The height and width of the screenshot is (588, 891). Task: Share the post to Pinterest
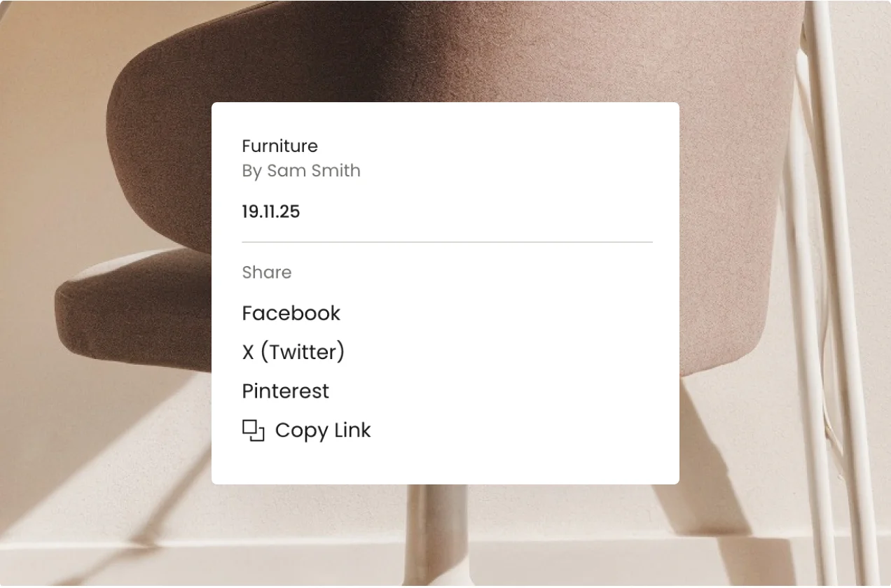pos(285,391)
